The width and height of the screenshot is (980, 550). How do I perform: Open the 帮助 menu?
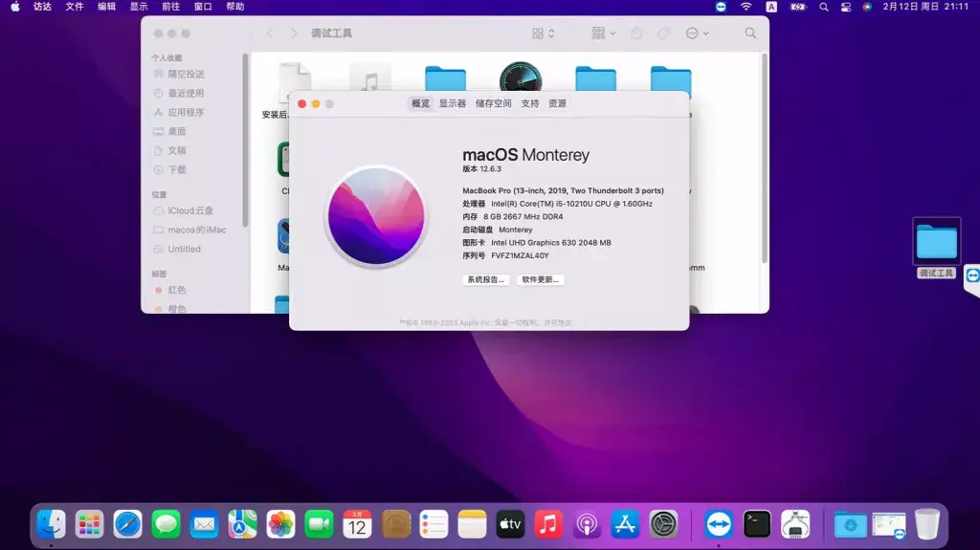tap(235, 7)
